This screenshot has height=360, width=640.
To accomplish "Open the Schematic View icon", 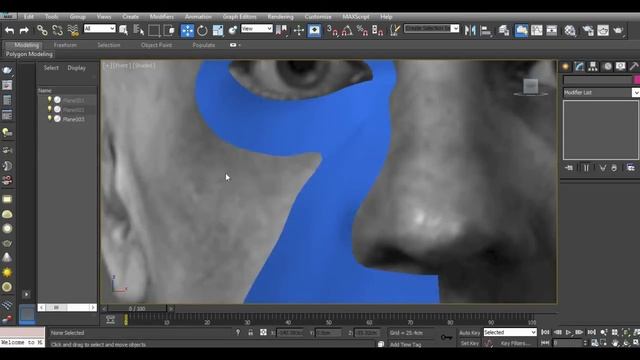I will (x=552, y=31).
